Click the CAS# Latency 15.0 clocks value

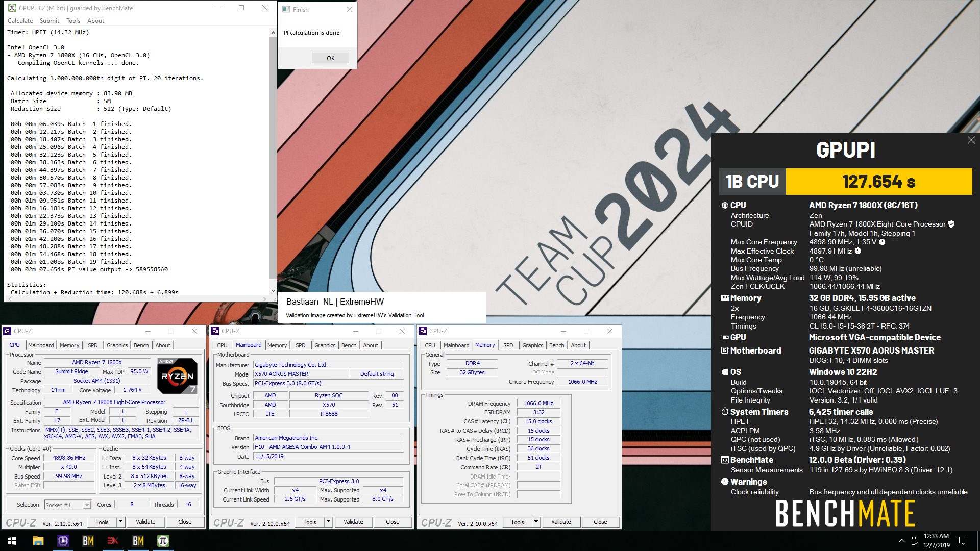click(x=538, y=421)
